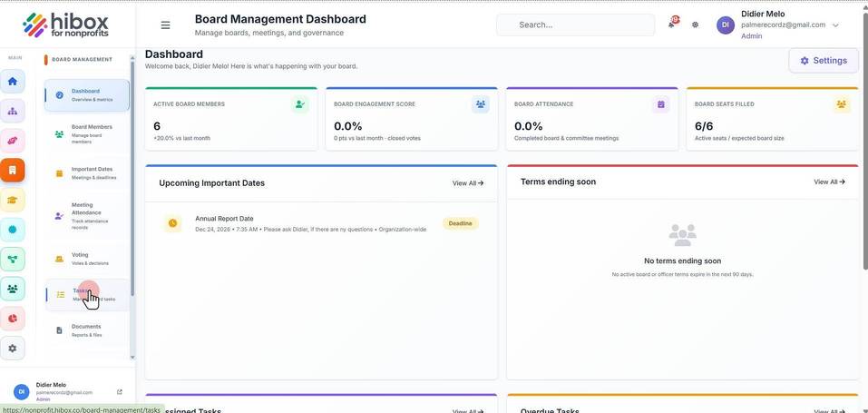Click the Upcoming Important Dates heading
The height and width of the screenshot is (413, 868).
[x=211, y=183]
